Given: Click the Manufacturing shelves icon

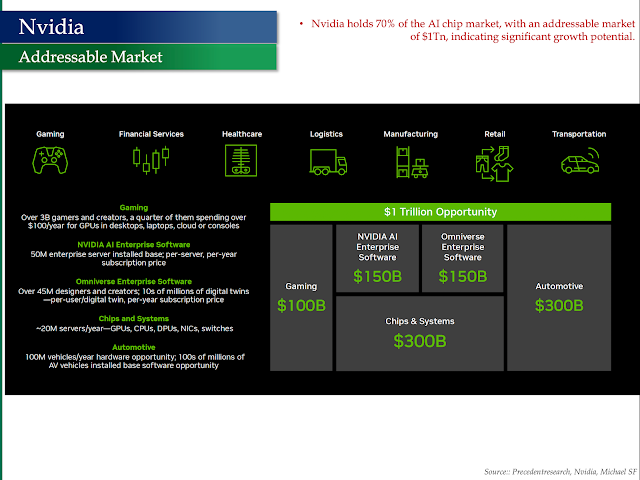Looking at the screenshot, I should click(x=412, y=162).
